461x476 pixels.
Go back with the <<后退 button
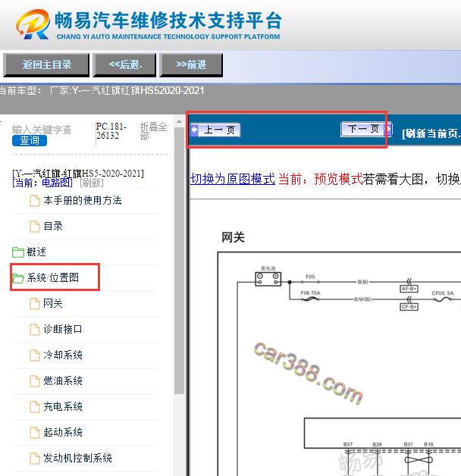click(124, 64)
